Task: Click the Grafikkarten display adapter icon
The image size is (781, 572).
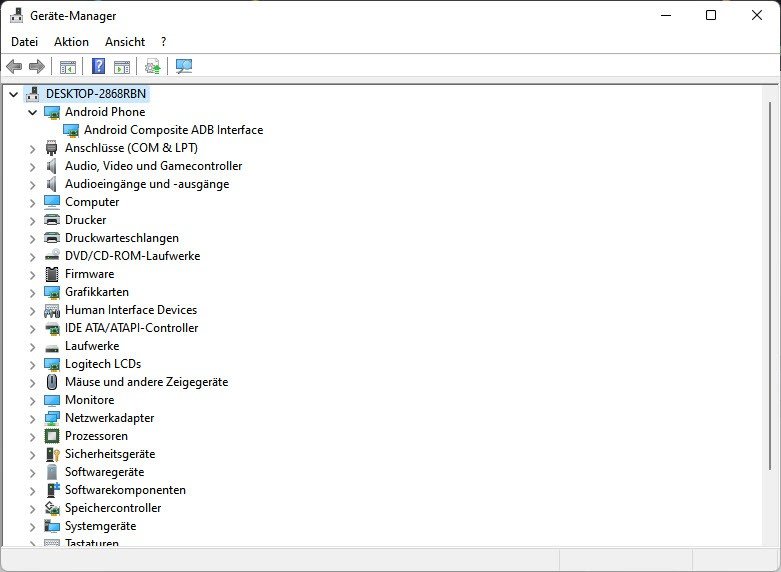Action: point(52,292)
